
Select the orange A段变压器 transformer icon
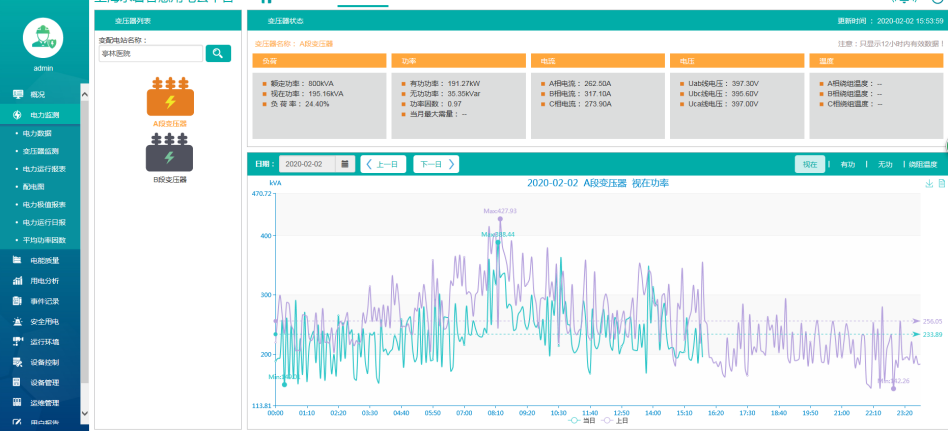[170, 97]
